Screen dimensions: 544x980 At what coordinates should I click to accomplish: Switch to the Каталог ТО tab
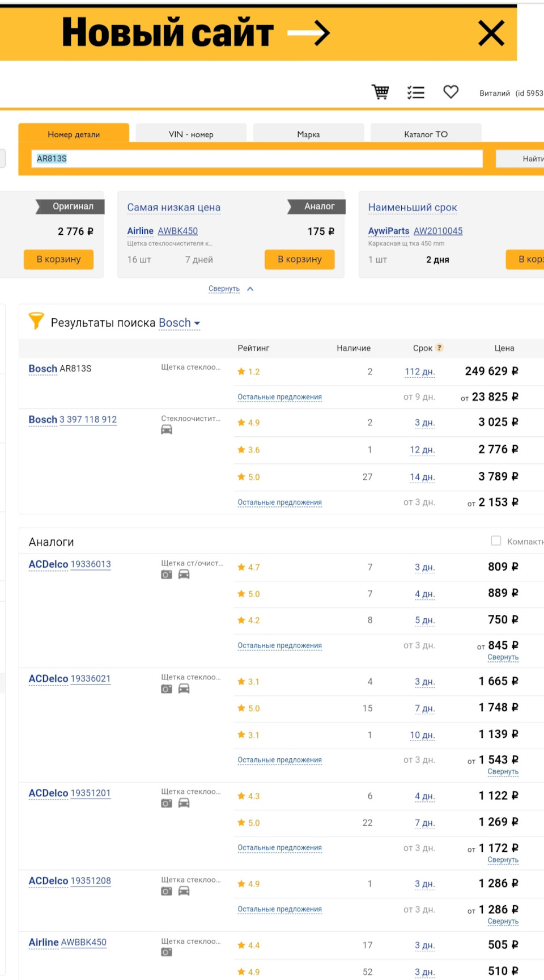point(426,134)
